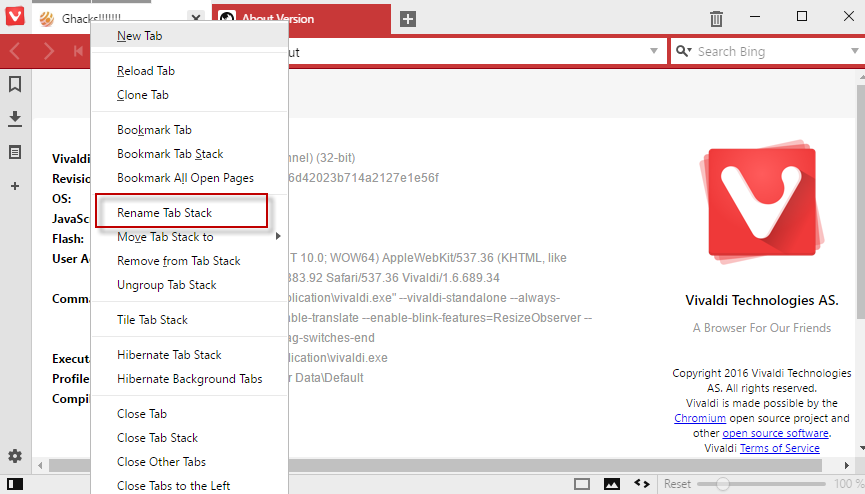This screenshot has height=494, width=865.
Task: Toggle image loading icon in status bar
Action: pyautogui.click(x=612, y=484)
